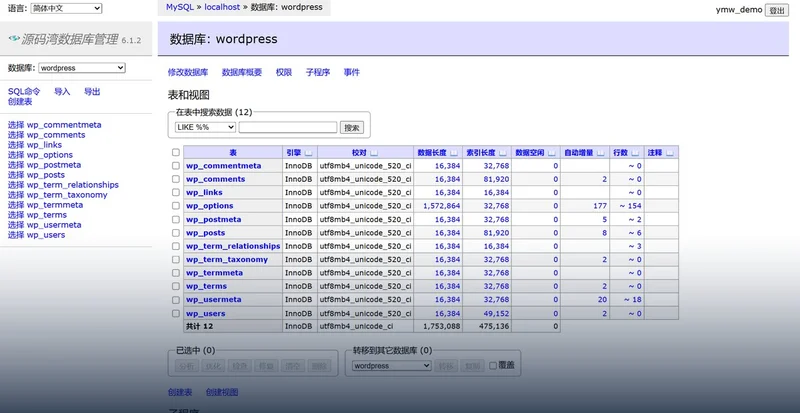Click sidebar wp_links table link

(x=44, y=145)
